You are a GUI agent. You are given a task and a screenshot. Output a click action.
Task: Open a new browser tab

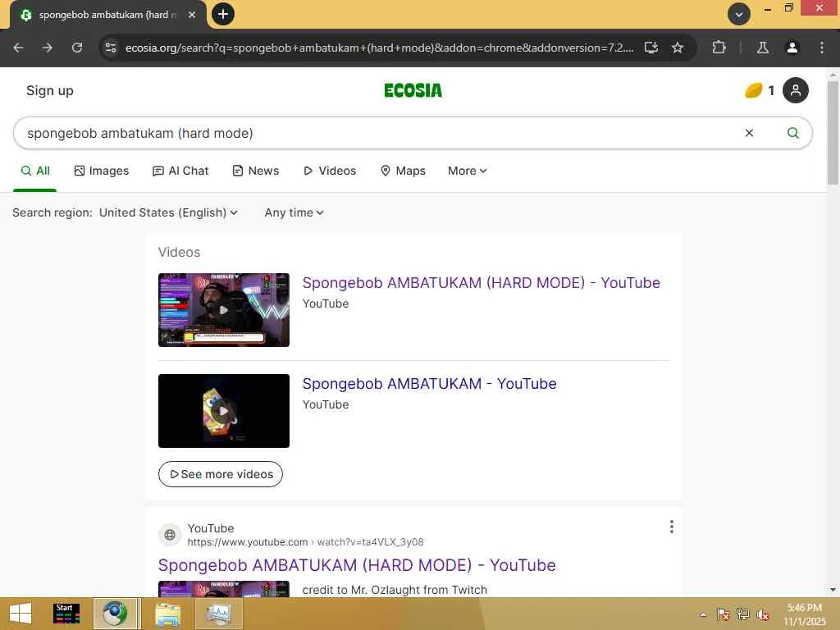(223, 14)
